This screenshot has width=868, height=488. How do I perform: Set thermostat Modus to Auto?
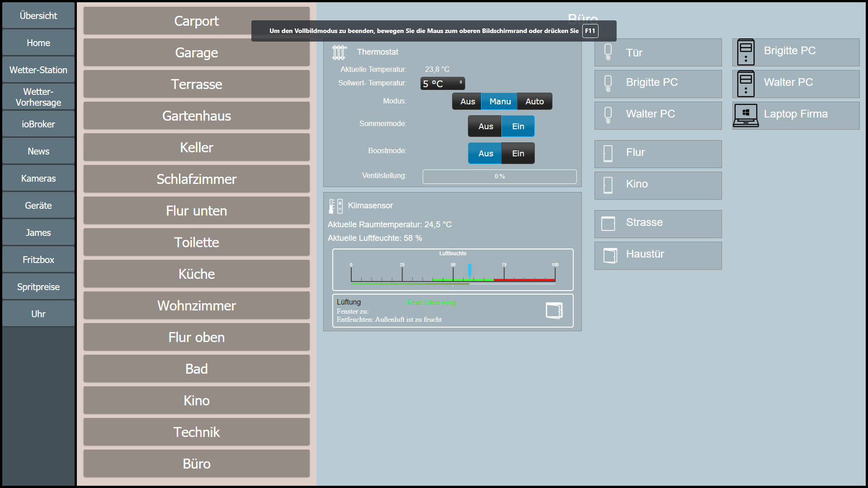(x=534, y=102)
